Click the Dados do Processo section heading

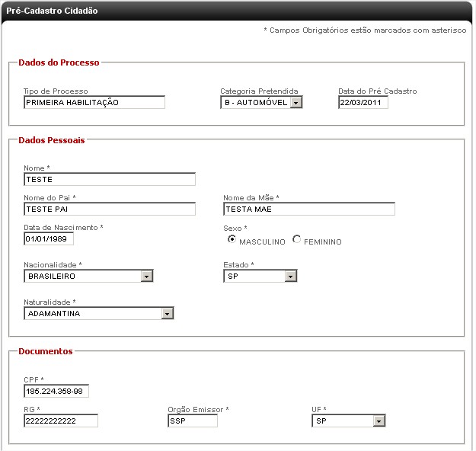[59, 62]
